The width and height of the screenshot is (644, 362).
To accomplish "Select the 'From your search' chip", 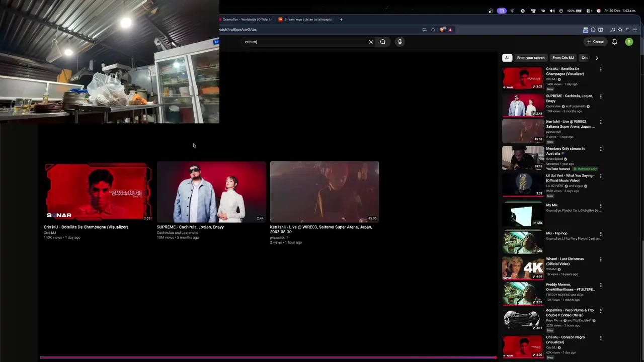I will 531,58.
